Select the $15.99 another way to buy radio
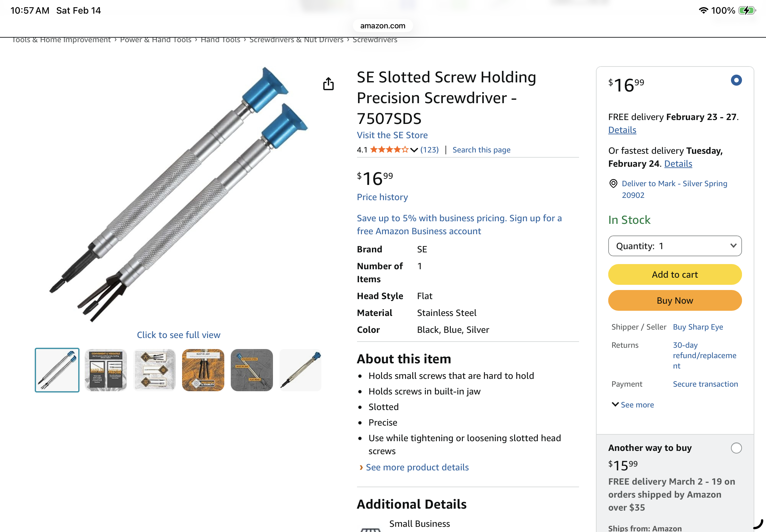Screen dimensions: 766x532 [736, 448]
